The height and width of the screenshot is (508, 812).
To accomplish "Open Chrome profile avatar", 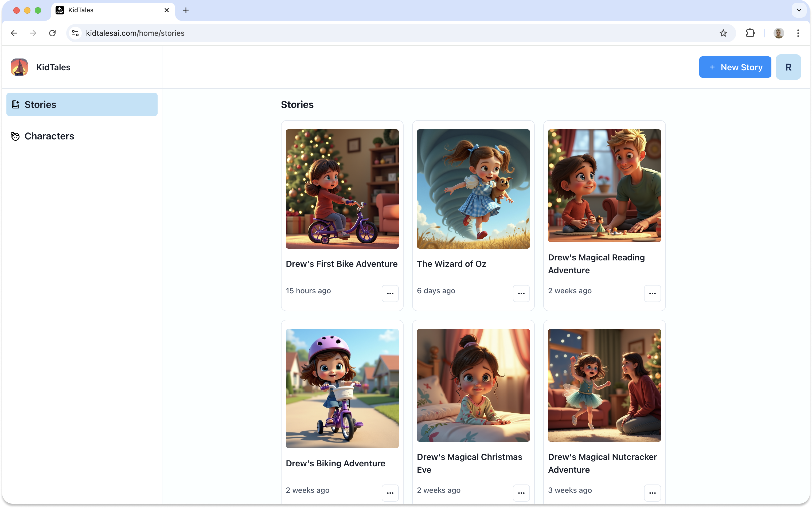I will coord(778,33).
